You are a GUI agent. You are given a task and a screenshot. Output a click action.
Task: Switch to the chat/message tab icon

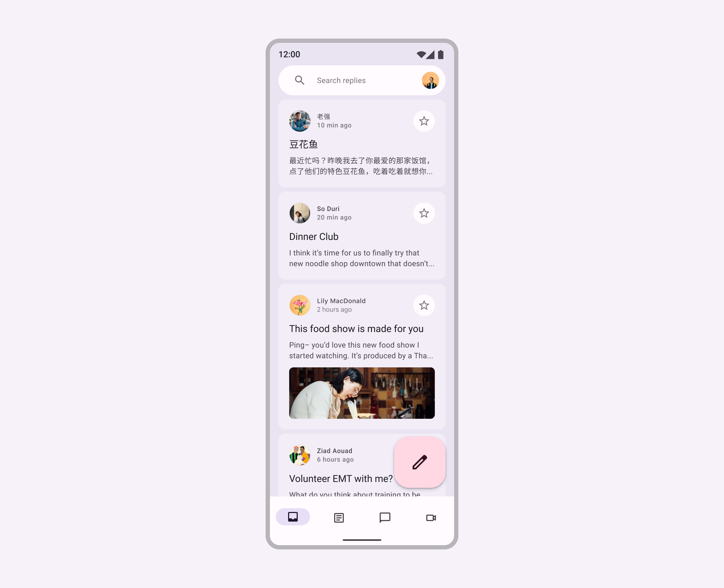point(384,517)
